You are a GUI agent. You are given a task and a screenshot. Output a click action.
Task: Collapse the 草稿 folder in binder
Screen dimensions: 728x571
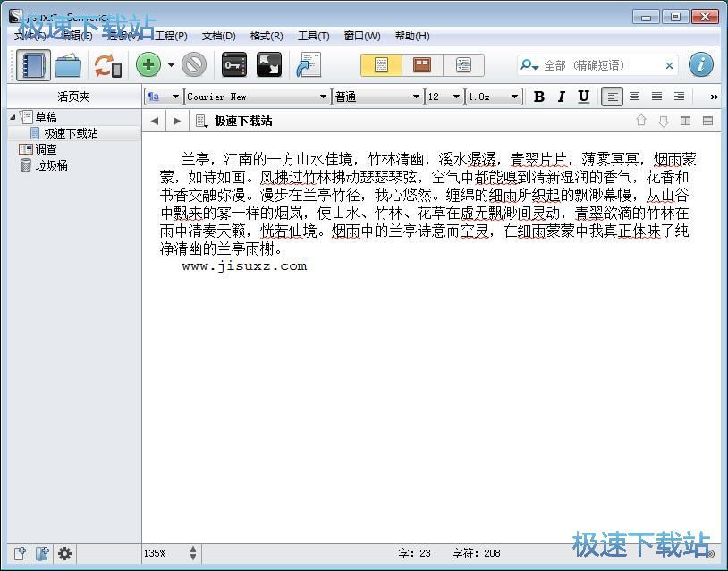tap(13, 117)
